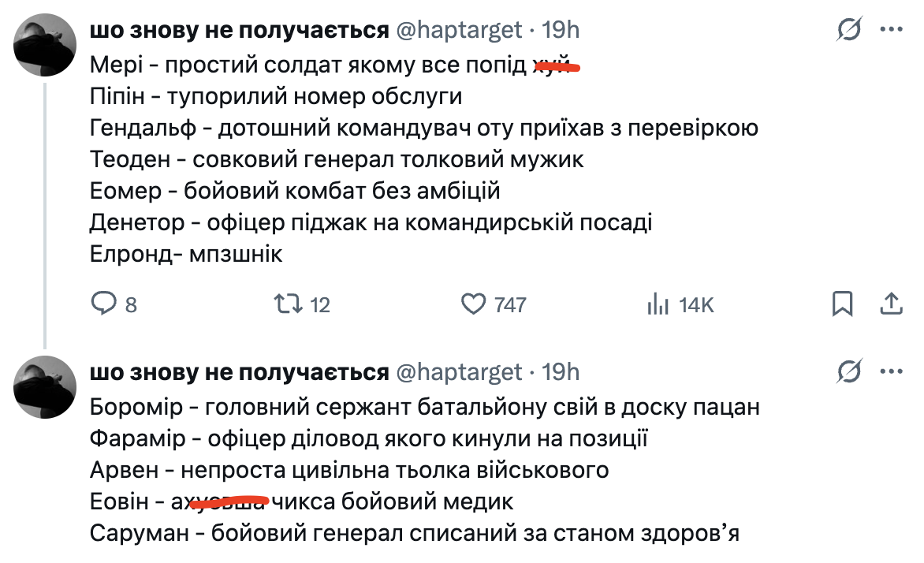
Task: View analytics showing 14K views
Action: pos(658,304)
